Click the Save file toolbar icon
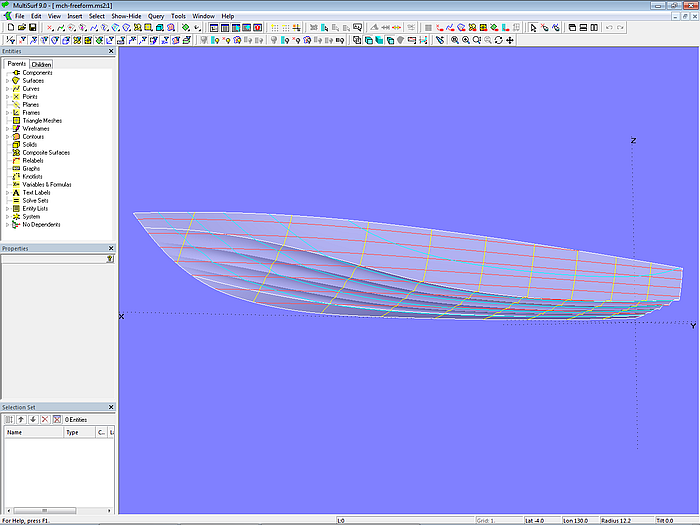 pos(32,28)
